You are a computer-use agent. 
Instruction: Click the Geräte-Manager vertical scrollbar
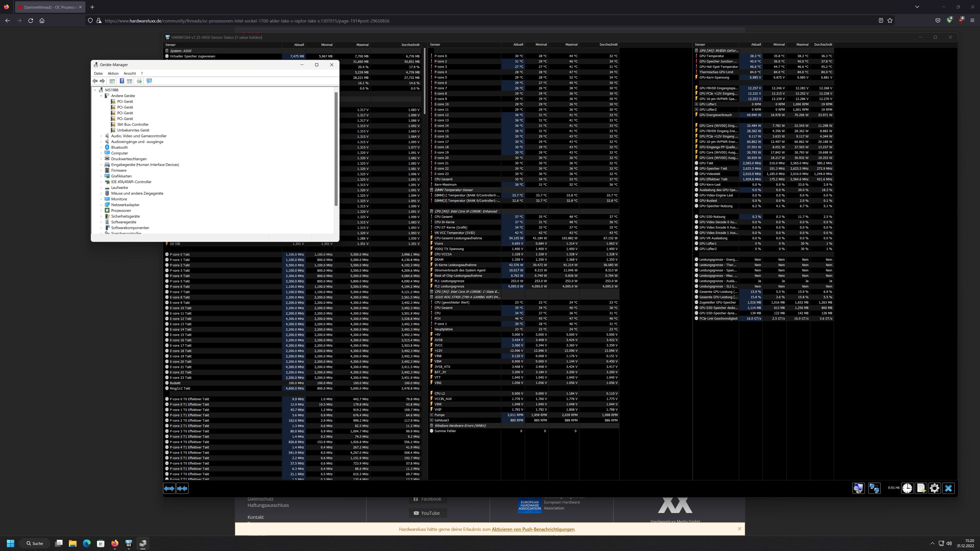tap(336, 149)
